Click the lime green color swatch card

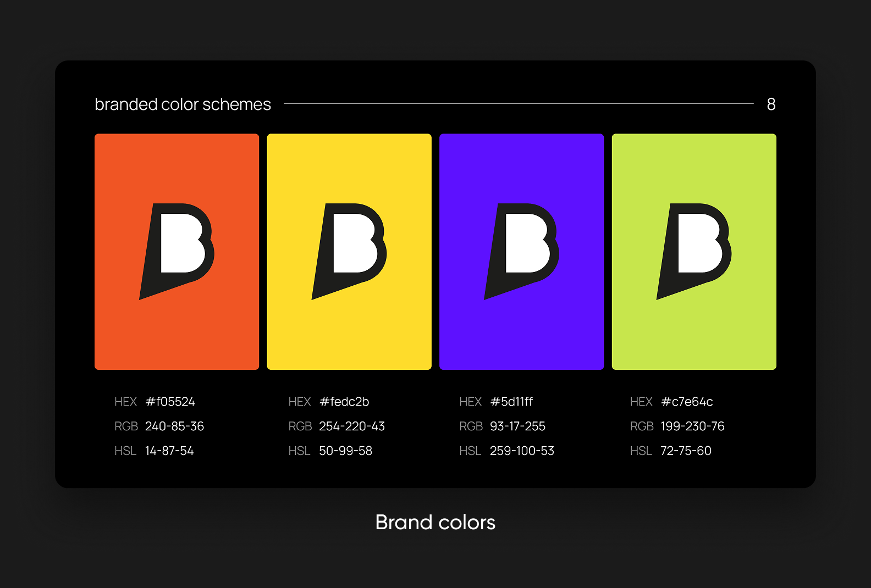pyautogui.click(x=694, y=252)
